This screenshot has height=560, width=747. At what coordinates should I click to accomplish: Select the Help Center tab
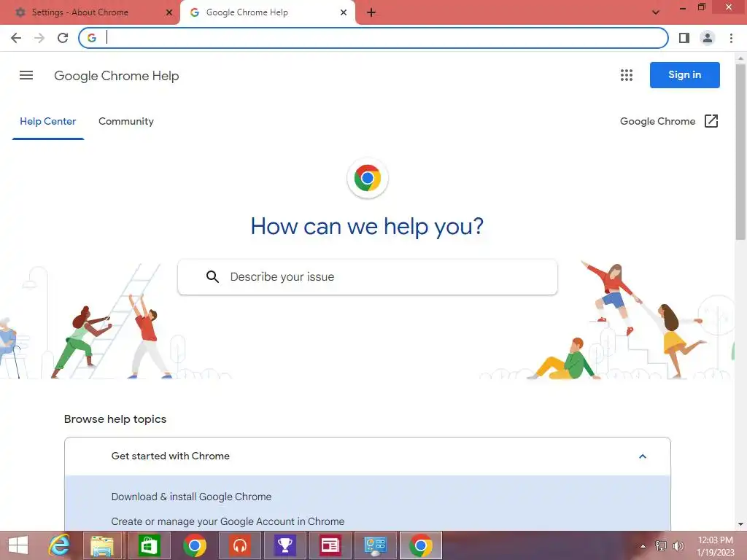click(x=47, y=122)
